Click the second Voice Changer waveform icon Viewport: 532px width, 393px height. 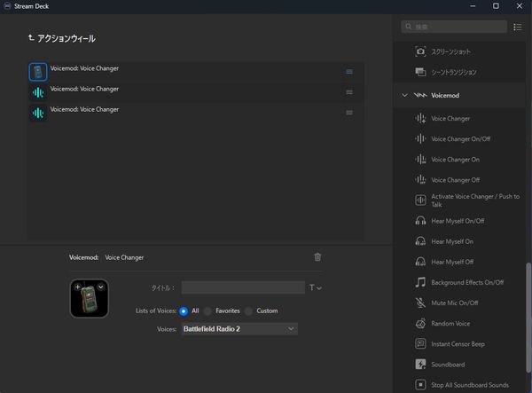(x=38, y=92)
